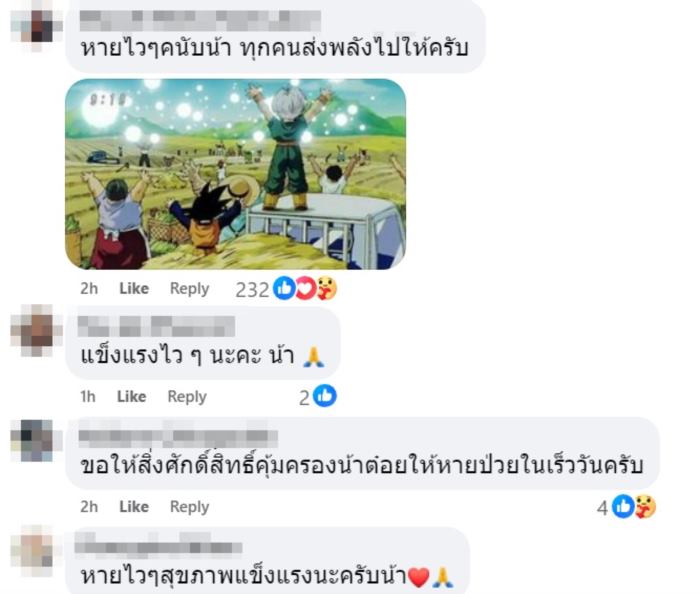Click the care hug reaction beside 232
This screenshot has height=594, width=700.
point(327,288)
